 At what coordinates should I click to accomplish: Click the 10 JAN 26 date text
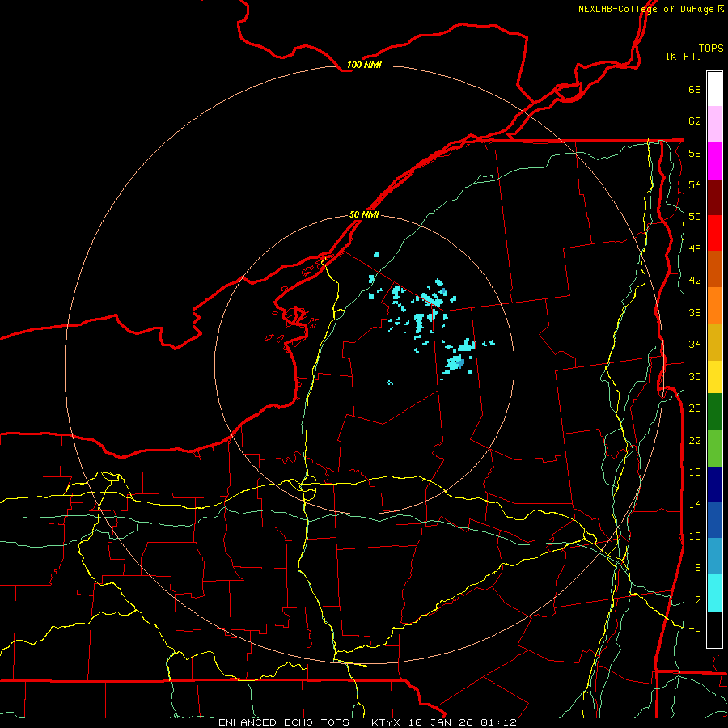[x=441, y=722]
